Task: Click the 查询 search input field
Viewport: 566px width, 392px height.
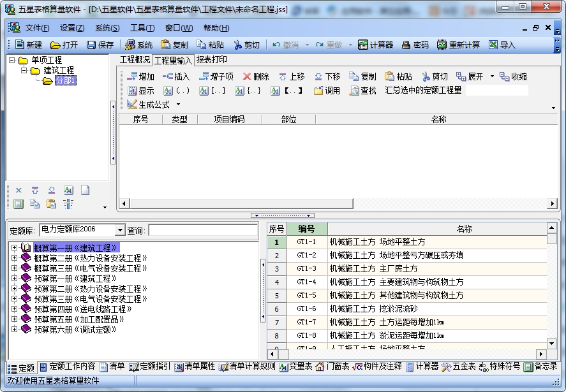Action: [203, 230]
